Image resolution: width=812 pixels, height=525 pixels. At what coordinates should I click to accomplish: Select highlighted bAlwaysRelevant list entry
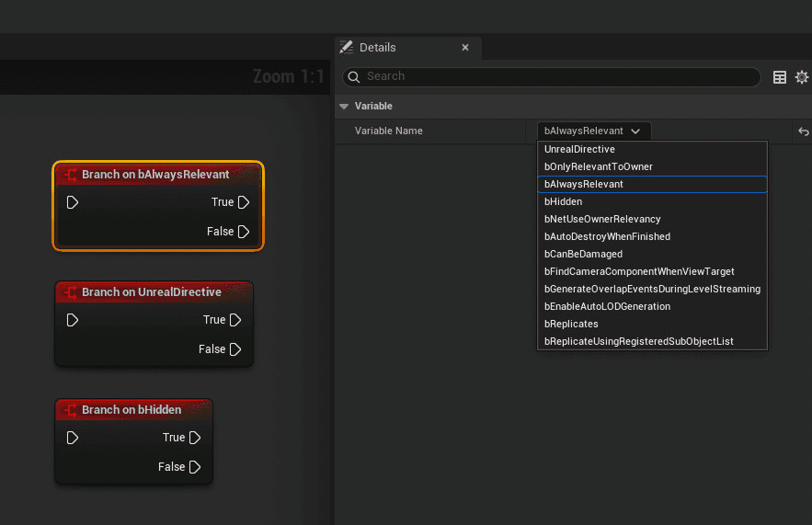[x=652, y=184]
